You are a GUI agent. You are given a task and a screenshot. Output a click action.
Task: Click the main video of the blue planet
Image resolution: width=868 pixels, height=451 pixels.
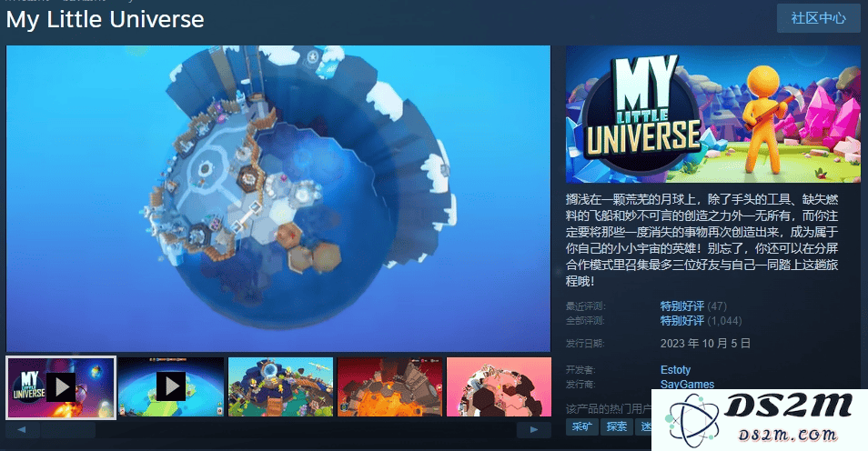click(x=278, y=198)
